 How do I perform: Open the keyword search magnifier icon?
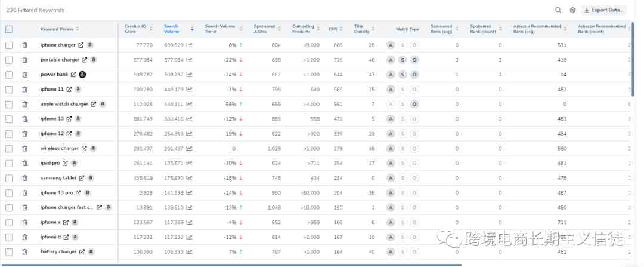coord(558,10)
